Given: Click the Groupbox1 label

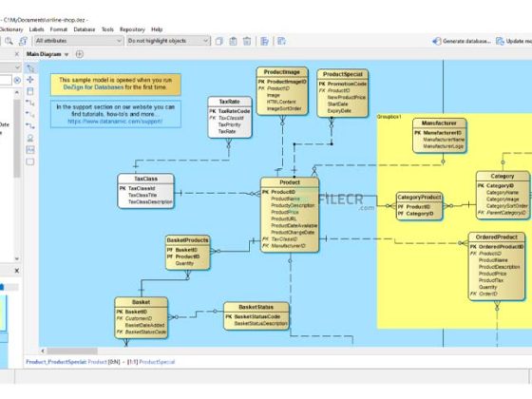Looking at the screenshot, I should (389, 117).
